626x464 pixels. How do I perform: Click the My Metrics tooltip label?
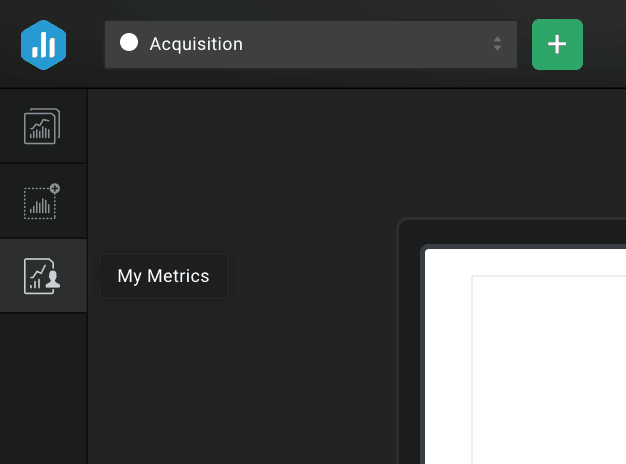coord(163,276)
